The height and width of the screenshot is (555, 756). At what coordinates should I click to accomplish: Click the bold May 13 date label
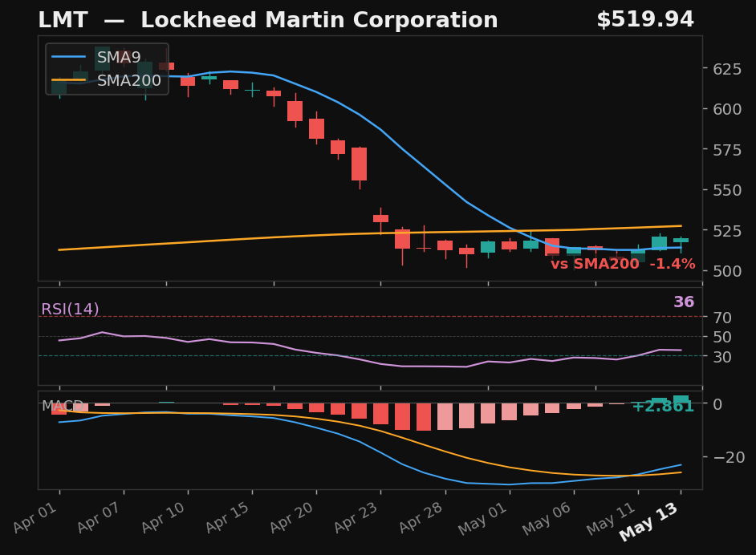(649, 522)
